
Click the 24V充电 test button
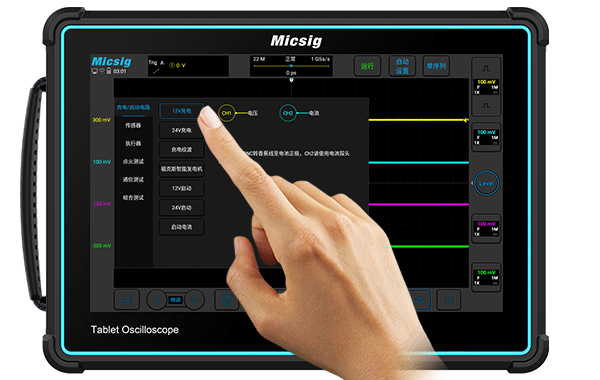coord(181,130)
